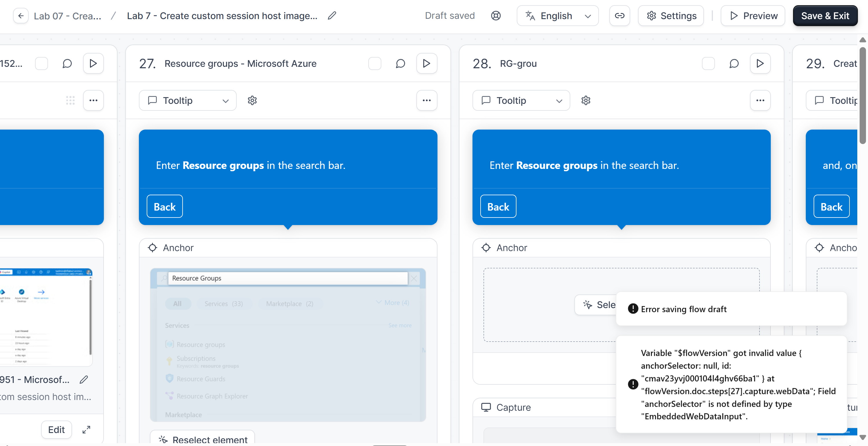This screenshot has height=446, width=868.
Task: Click Edit under the left capture thumbnail
Action: [57, 430]
